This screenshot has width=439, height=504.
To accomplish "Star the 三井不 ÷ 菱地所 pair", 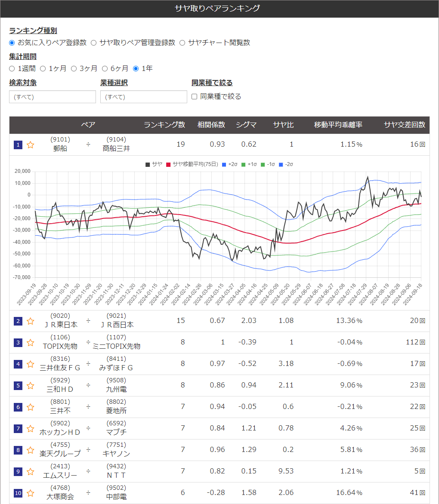I will pos(31,407).
